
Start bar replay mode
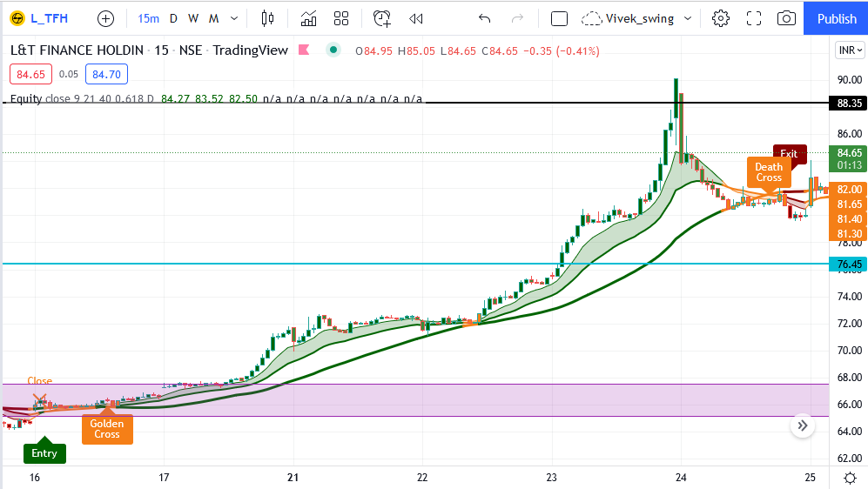click(416, 19)
